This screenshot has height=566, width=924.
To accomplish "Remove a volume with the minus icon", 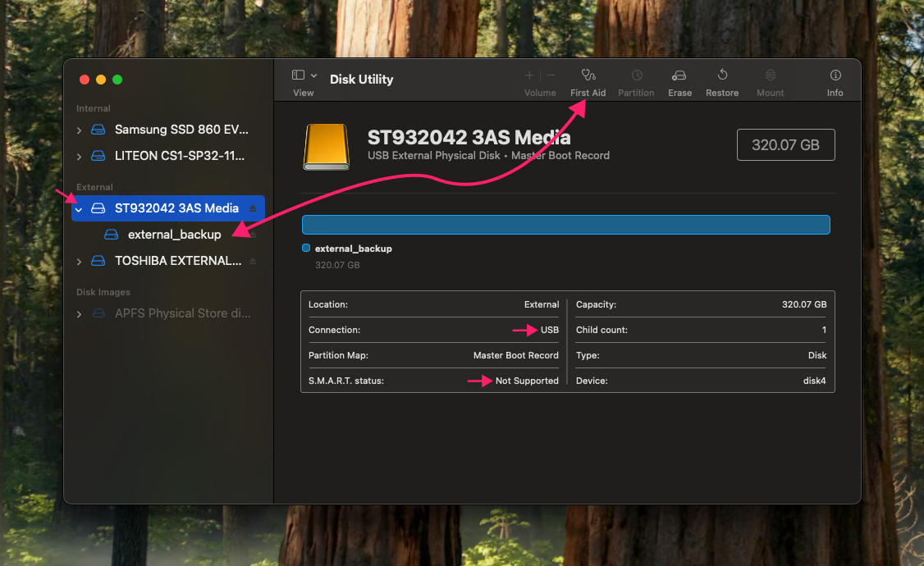I will pyautogui.click(x=551, y=75).
